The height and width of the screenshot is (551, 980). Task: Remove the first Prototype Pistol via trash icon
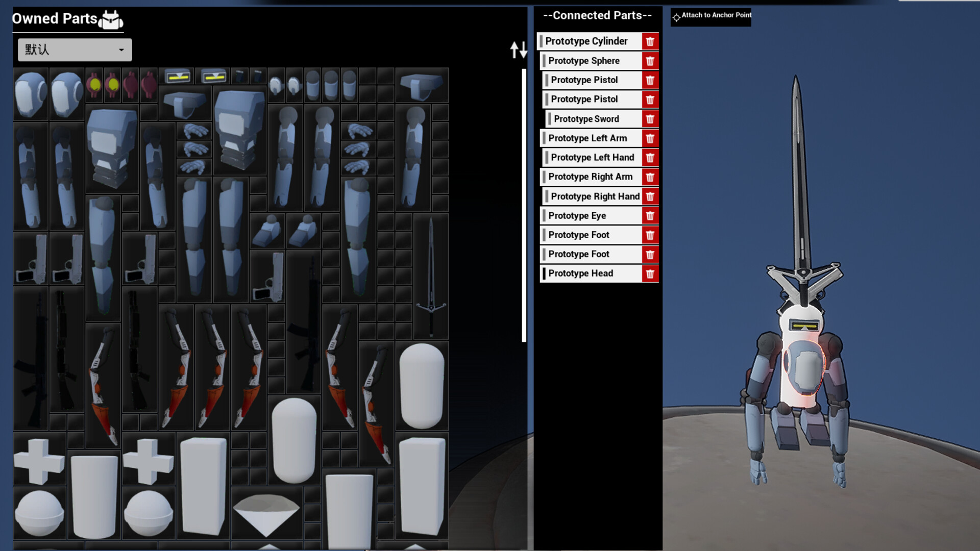point(650,80)
